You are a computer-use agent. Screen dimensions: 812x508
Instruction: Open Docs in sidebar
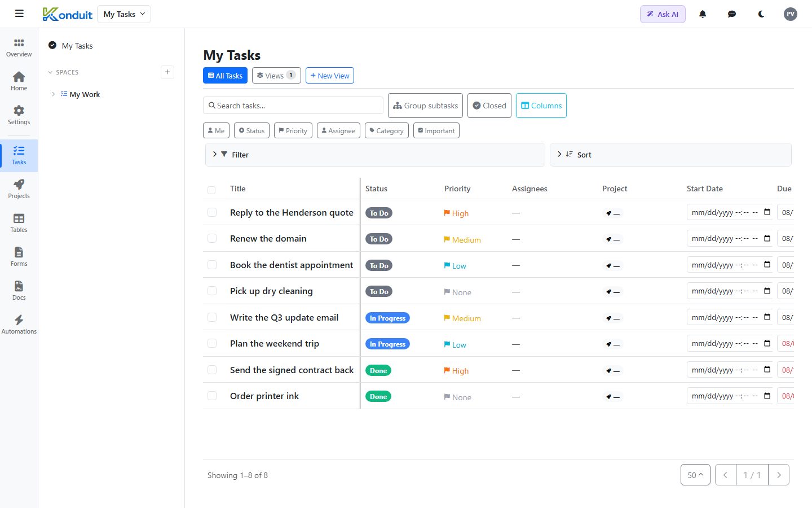[19, 291]
